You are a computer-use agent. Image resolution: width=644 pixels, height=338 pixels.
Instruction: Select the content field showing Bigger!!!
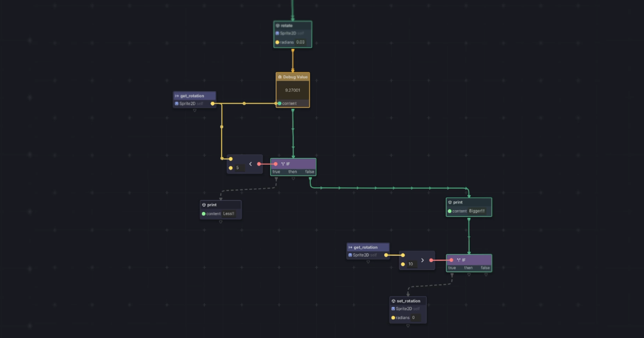[x=476, y=210]
